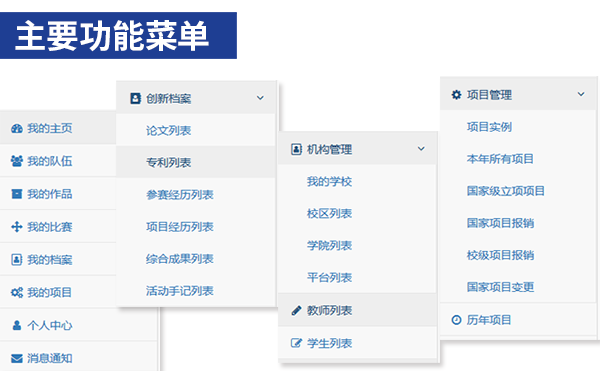600x371 pixels.
Task: Click the envelope icon beside 消息通知
Action: coord(17,358)
